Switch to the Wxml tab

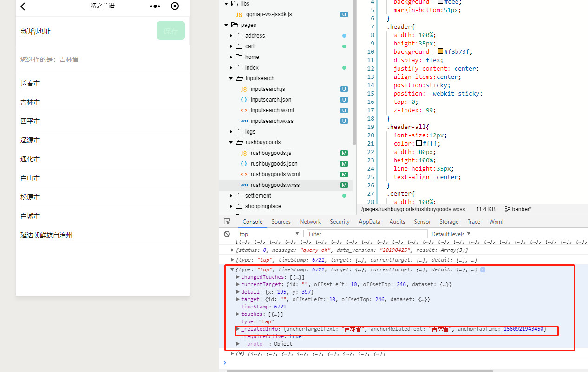pos(496,222)
